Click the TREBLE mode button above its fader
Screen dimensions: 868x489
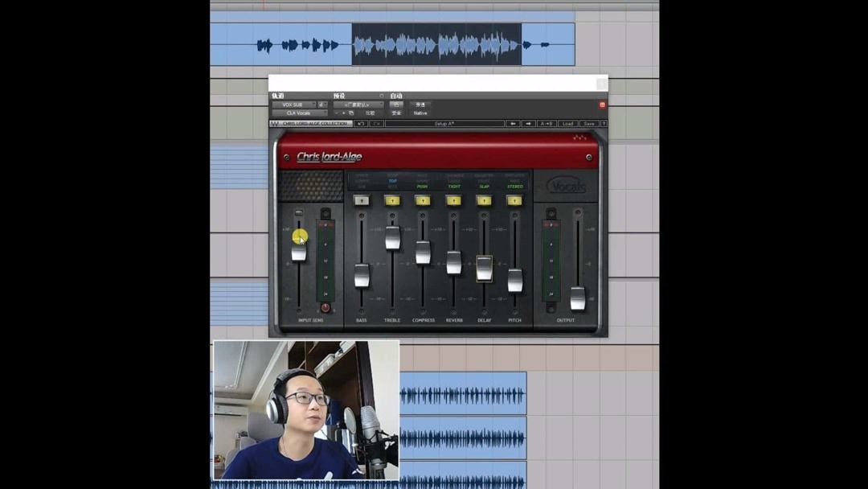(x=392, y=200)
